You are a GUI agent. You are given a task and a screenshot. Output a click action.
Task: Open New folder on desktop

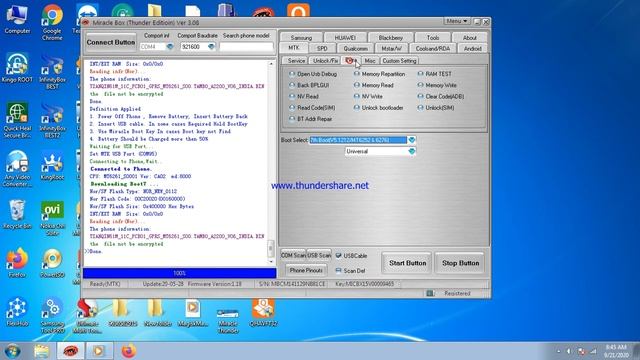[157, 313]
